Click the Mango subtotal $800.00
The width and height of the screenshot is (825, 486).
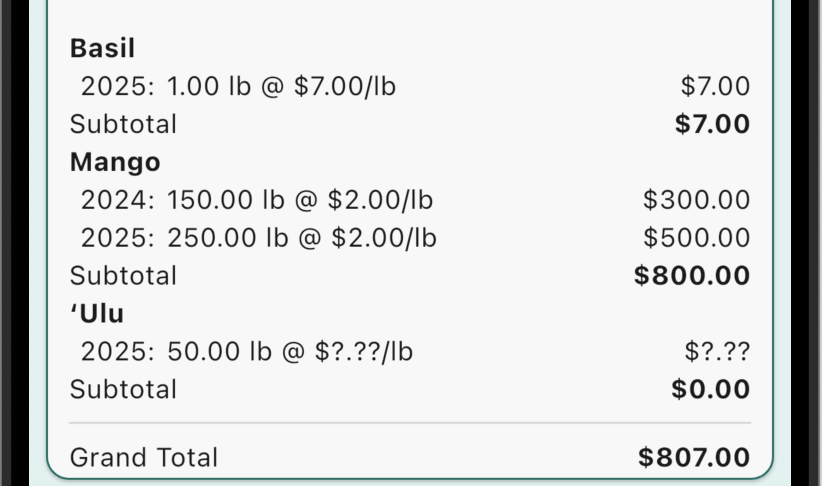click(x=692, y=276)
